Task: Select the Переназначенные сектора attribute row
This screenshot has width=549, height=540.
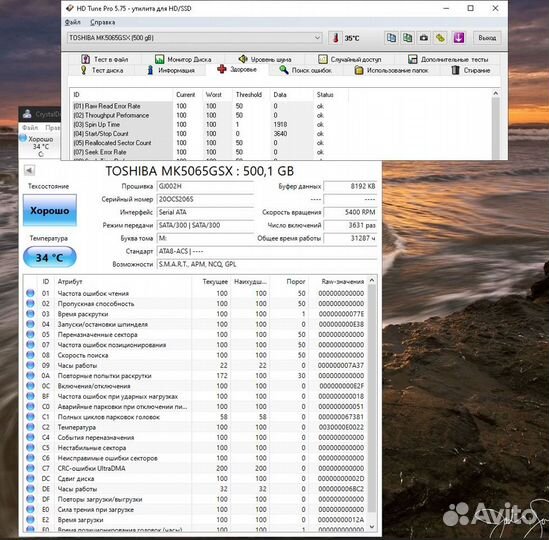Action: [196, 334]
